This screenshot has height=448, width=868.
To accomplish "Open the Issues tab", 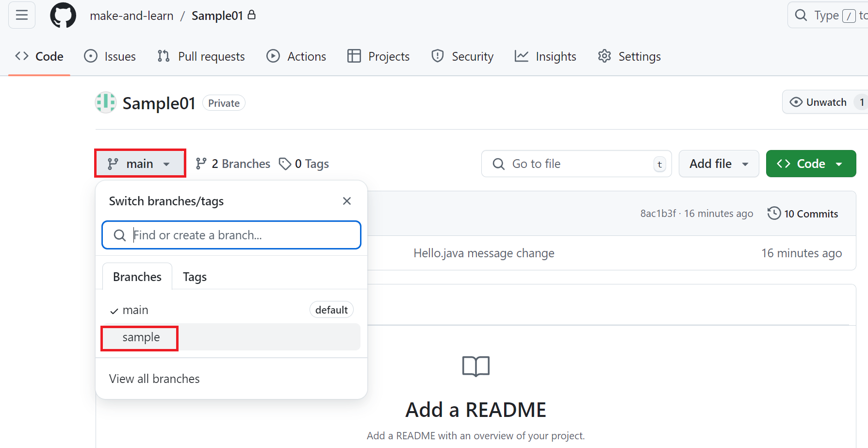I will point(110,56).
